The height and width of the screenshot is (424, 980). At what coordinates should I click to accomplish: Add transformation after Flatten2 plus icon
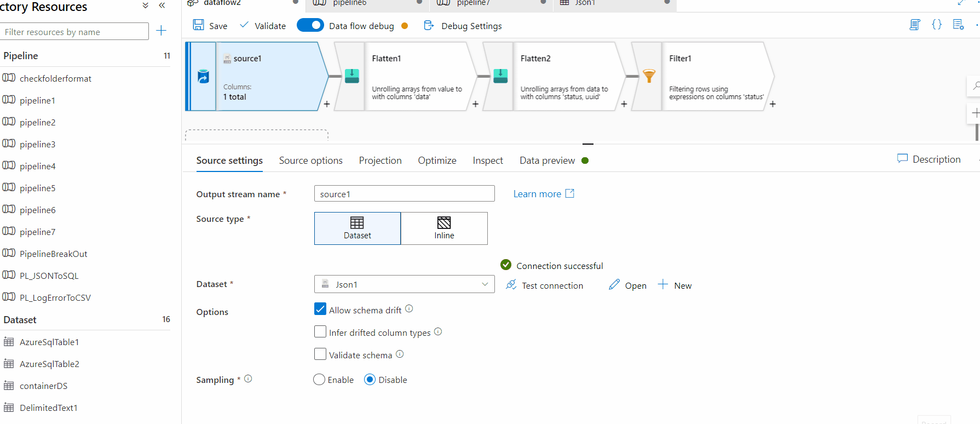[624, 104]
